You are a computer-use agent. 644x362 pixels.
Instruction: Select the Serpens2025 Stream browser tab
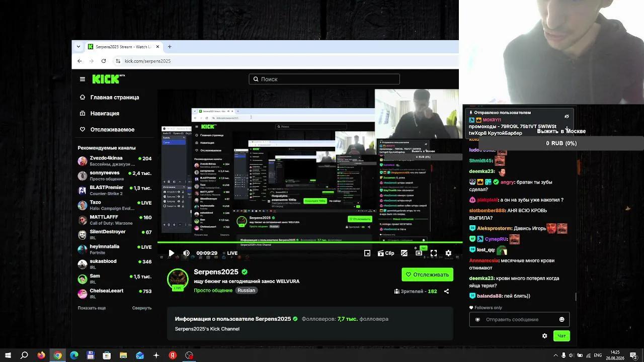click(123, 47)
